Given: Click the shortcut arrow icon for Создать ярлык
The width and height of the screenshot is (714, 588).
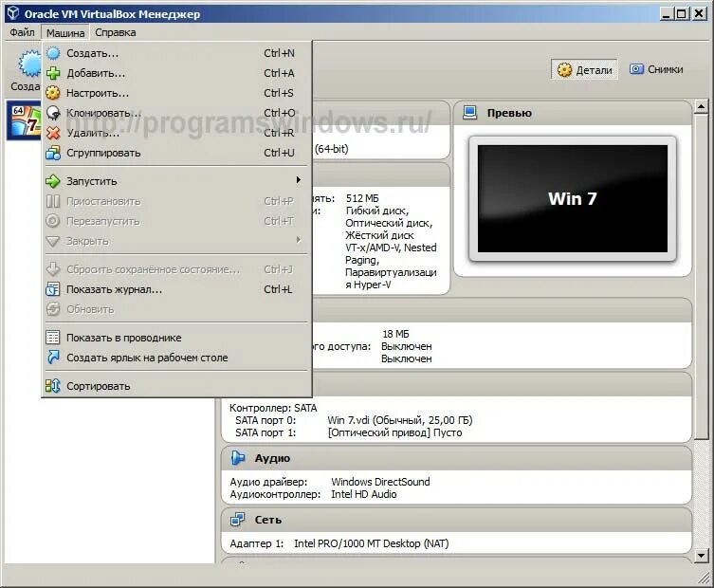Looking at the screenshot, I should (53, 358).
